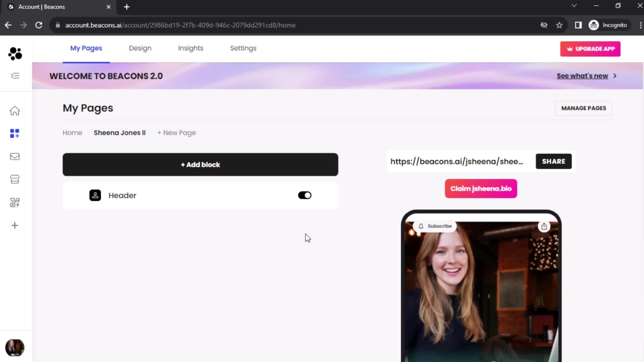The image size is (644, 362).
Task: Open MANAGE PAGES settings
Action: coord(584,108)
